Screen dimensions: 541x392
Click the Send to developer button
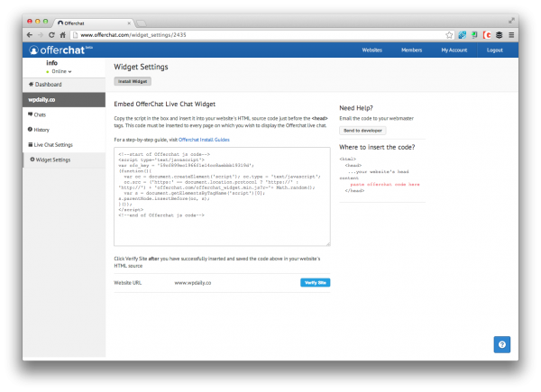coord(362,131)
